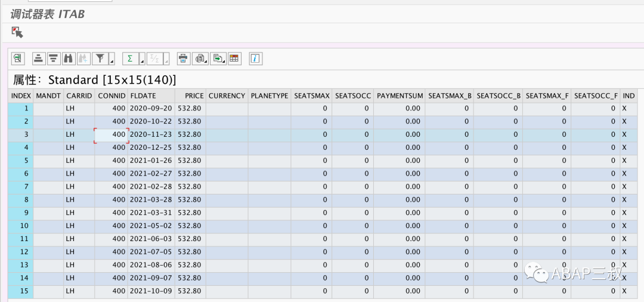
Task: Open the ALV Details magnifier icon
Action: [18, 58]
